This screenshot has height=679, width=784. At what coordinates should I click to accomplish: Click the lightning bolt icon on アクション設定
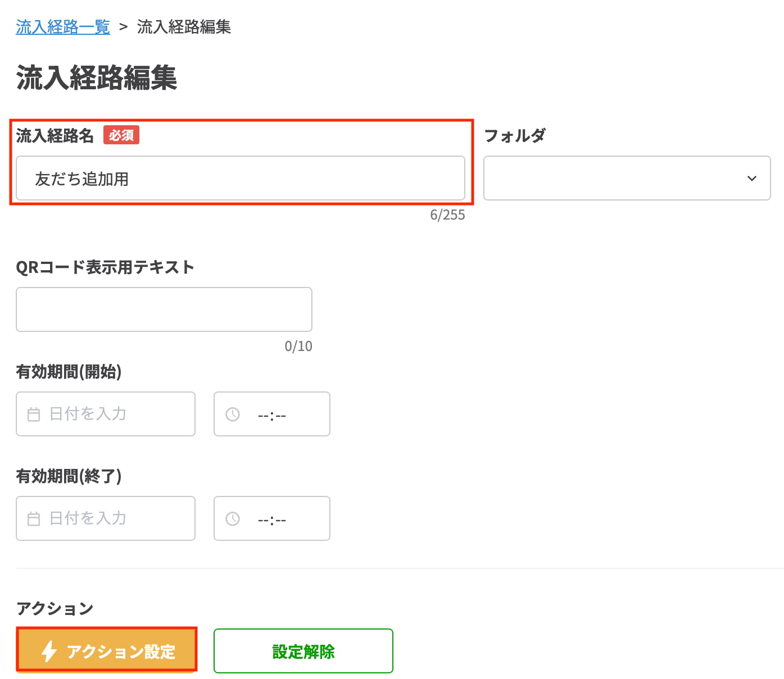49,651
